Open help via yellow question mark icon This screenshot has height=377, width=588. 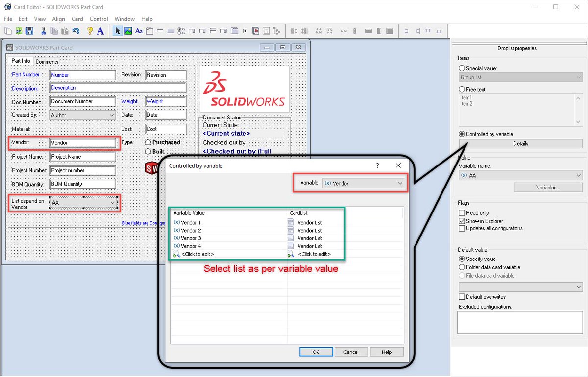tap(90, 31)
